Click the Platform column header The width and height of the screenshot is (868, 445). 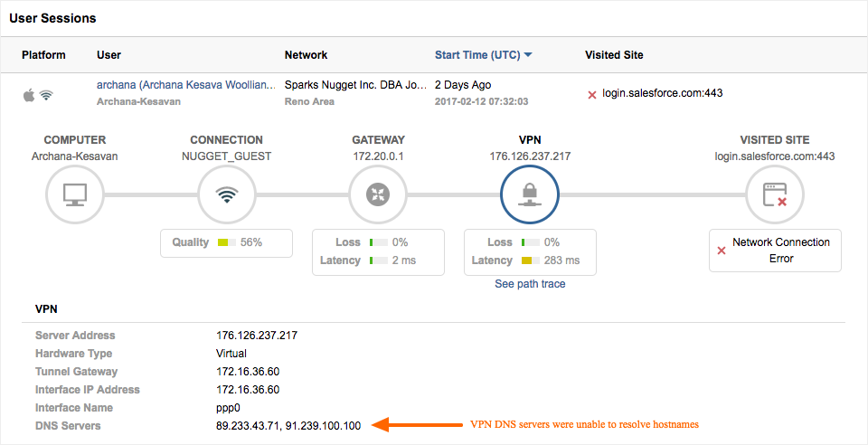43,55
